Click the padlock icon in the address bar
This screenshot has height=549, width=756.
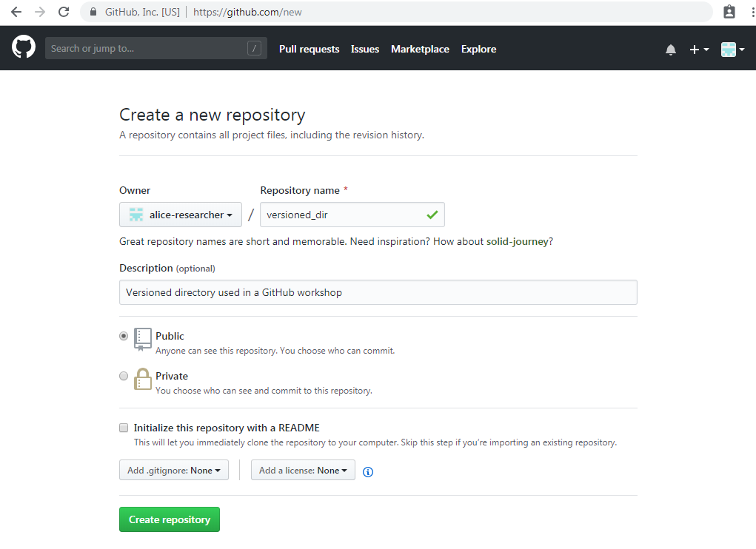pos(92,12)
